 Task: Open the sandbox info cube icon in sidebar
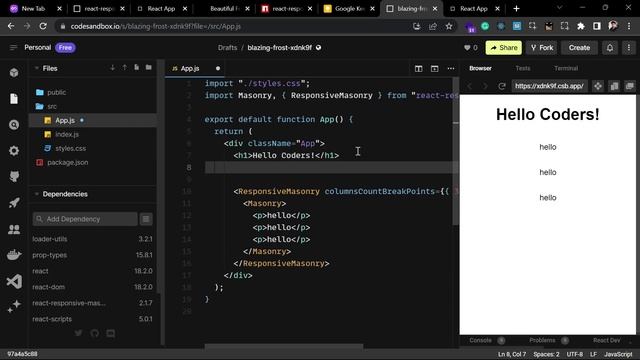(14, 73)
